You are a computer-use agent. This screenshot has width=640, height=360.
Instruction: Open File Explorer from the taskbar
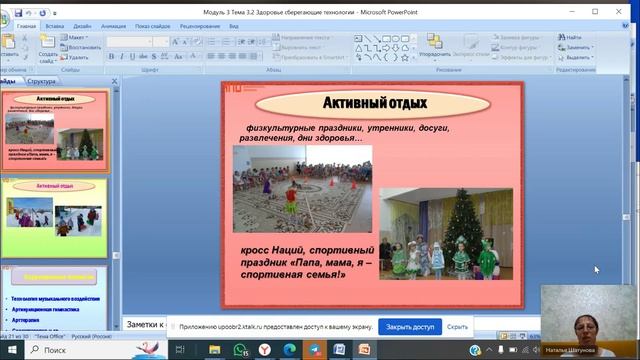[215, 350]
